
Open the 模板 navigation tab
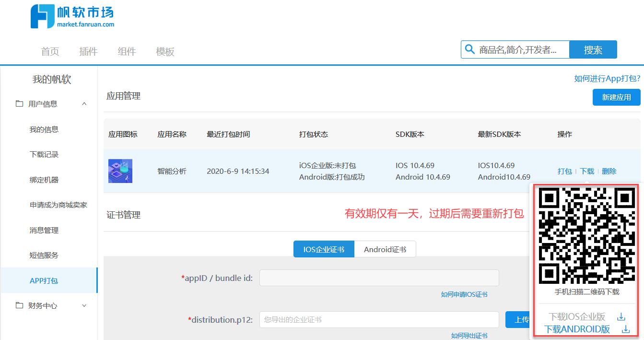[x=165, y=52]
